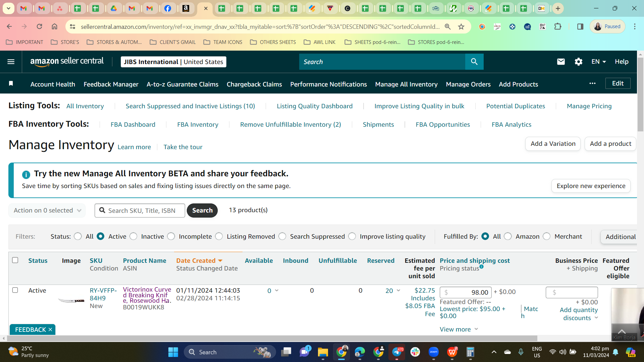
Task: Expand Add quantity discounts
Action: click(579, 314)
